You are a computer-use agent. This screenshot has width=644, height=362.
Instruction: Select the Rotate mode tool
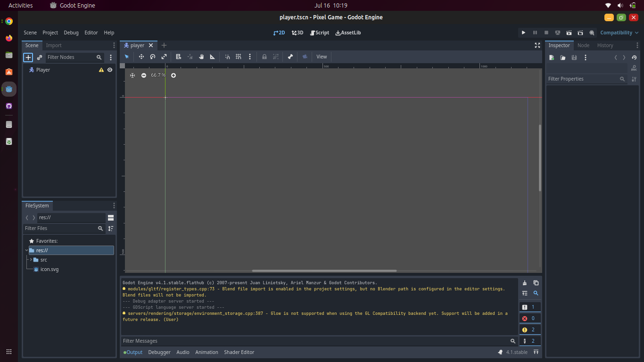pyautogui.click(x=152, y=57)
